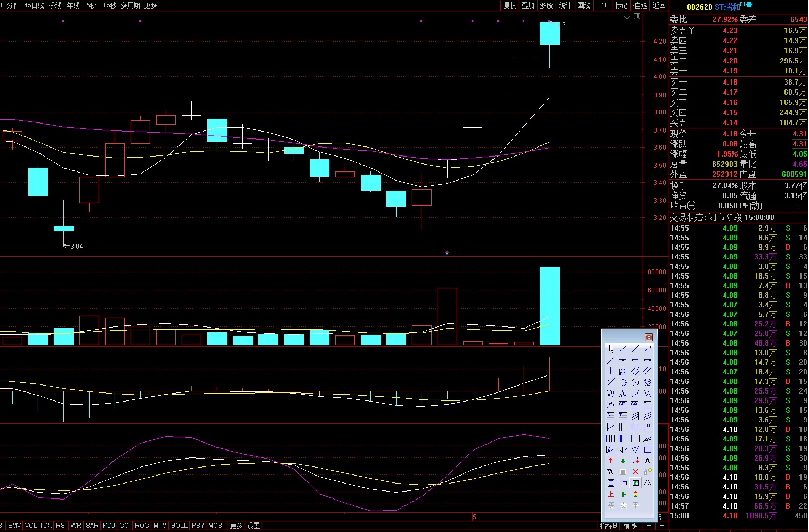Pick the circle drawing tool
The width and height of the screenshot is (809, 532).
[635, 382]
